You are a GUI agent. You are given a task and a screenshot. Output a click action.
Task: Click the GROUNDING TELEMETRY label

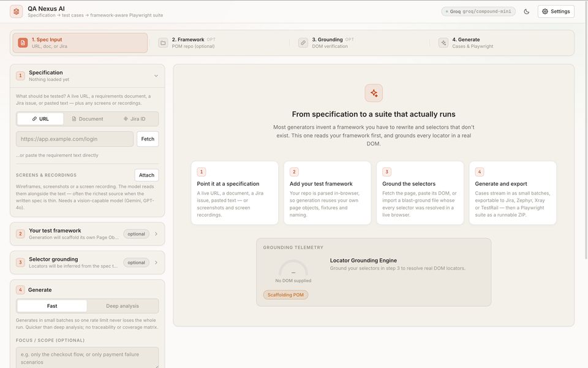pos(293,247)
